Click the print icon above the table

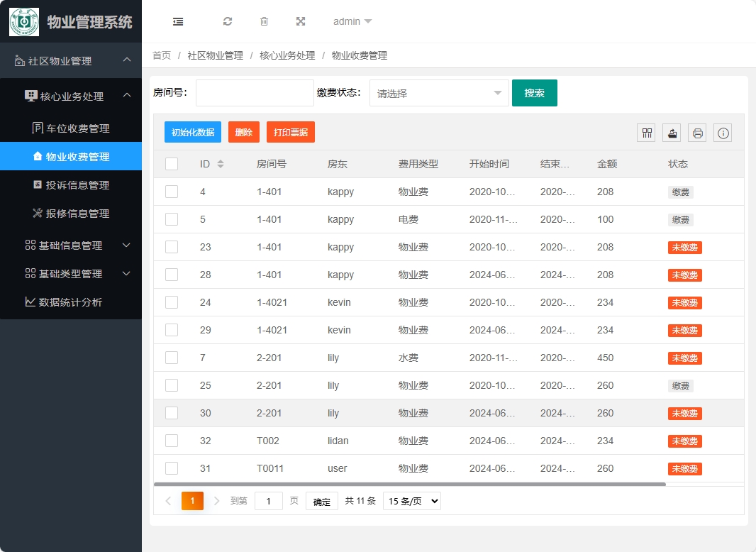point(696,133)
